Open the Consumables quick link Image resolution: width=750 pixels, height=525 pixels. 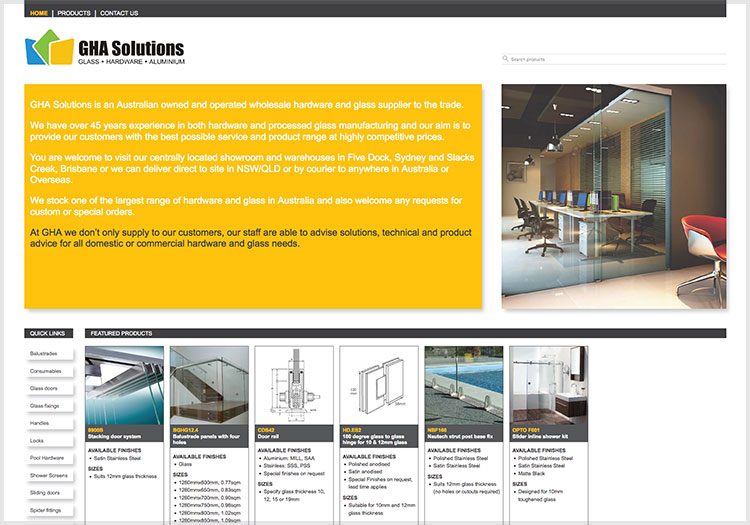coord(49,371)
